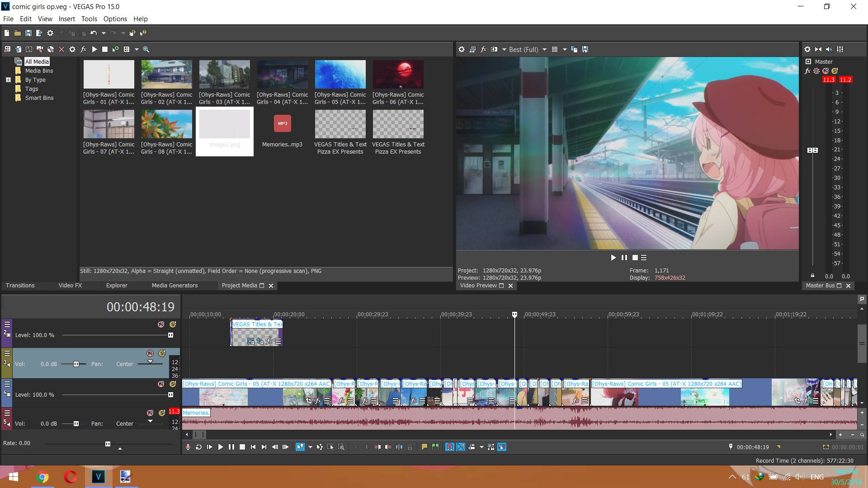Select the Envelope edit tool
Viewport: 868px width, 488px height.
(x=320, y=447)
